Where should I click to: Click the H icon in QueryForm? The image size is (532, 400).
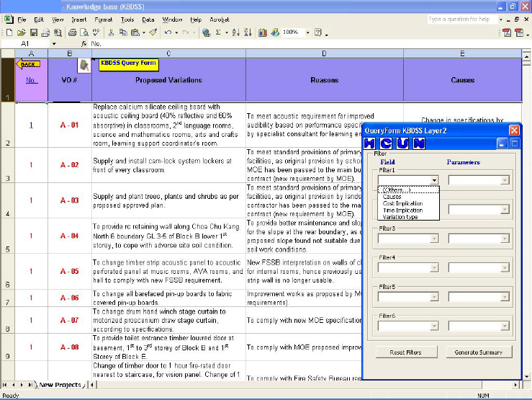(x=369, y=143)
